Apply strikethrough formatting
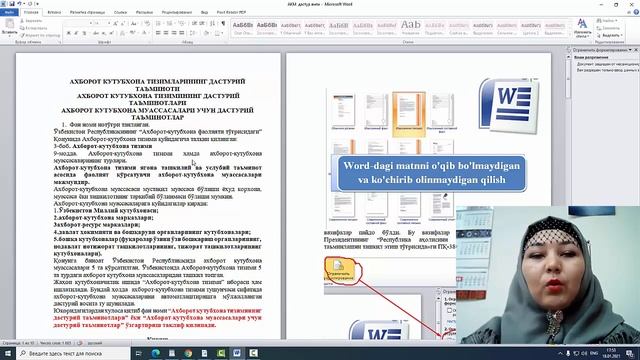This screenshot has width=640, height=360. pos(96,33)
